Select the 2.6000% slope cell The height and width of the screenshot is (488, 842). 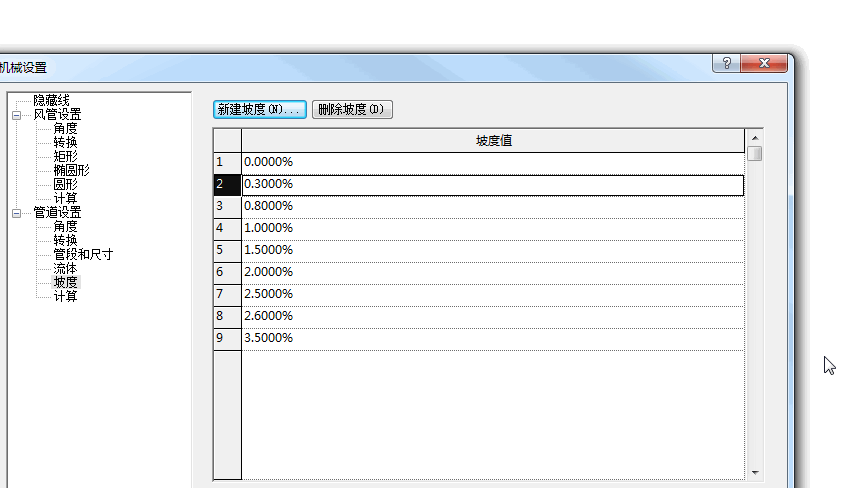pos(493,317)
